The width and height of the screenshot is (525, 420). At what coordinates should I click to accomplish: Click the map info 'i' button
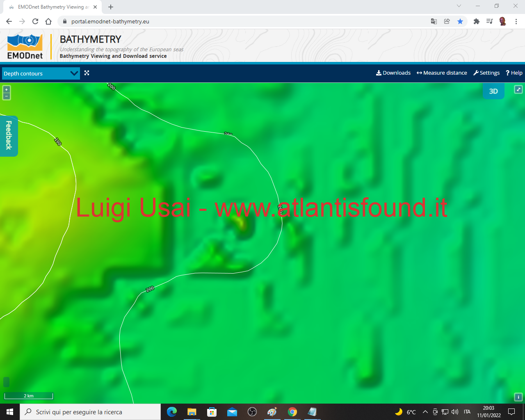coord(518,397)
